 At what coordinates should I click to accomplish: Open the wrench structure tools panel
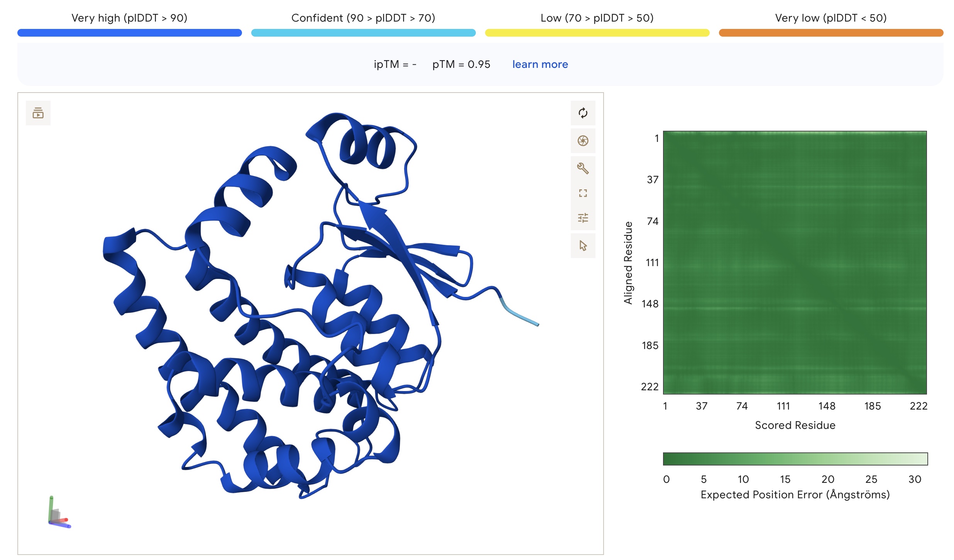click(x=583, y=169)
